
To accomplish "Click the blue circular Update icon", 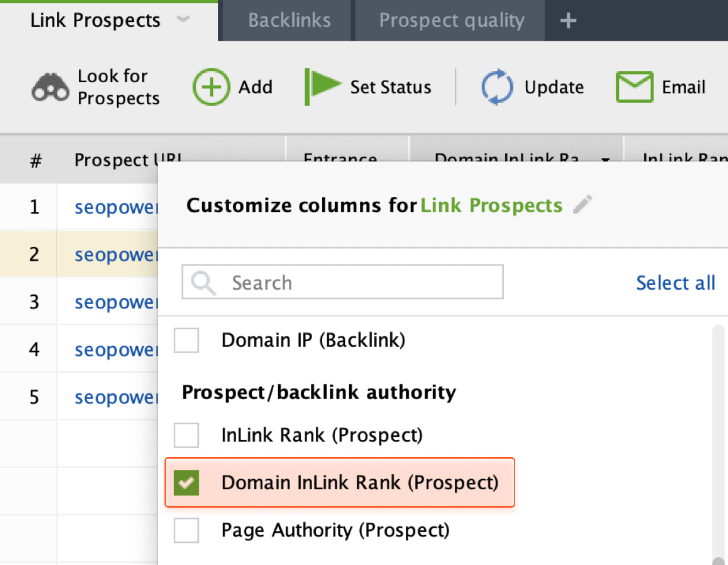I will pos(497,87).
